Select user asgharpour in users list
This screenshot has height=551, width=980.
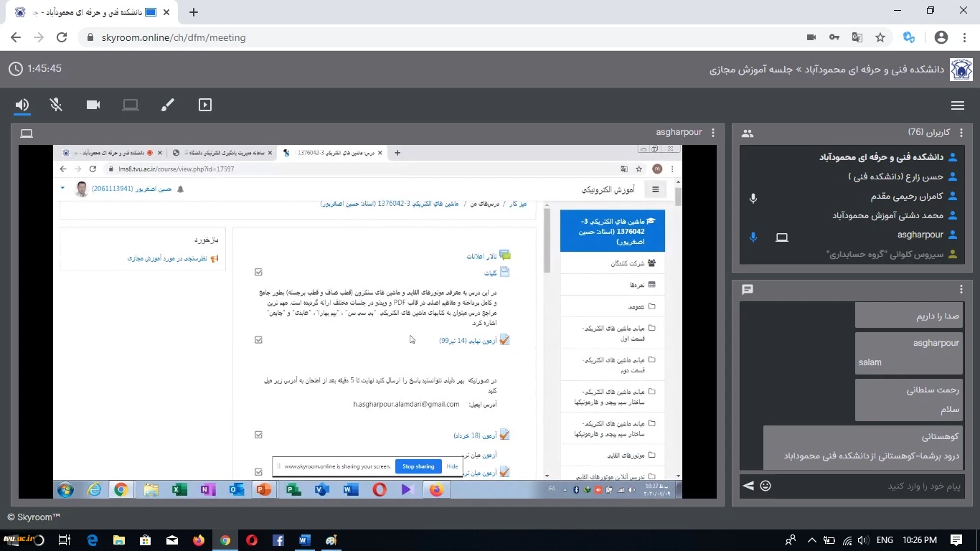920,235
